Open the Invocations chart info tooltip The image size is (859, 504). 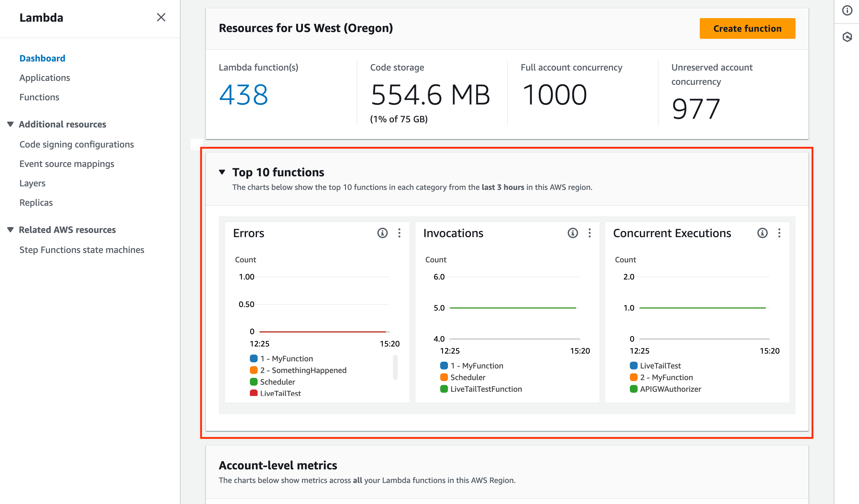573,234
